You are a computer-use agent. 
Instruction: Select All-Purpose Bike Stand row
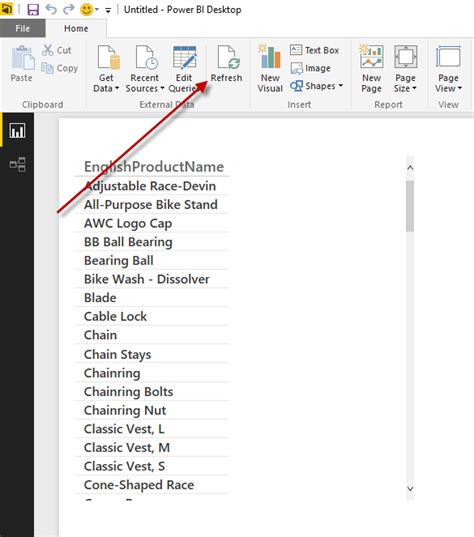click(x=152, y=204)
